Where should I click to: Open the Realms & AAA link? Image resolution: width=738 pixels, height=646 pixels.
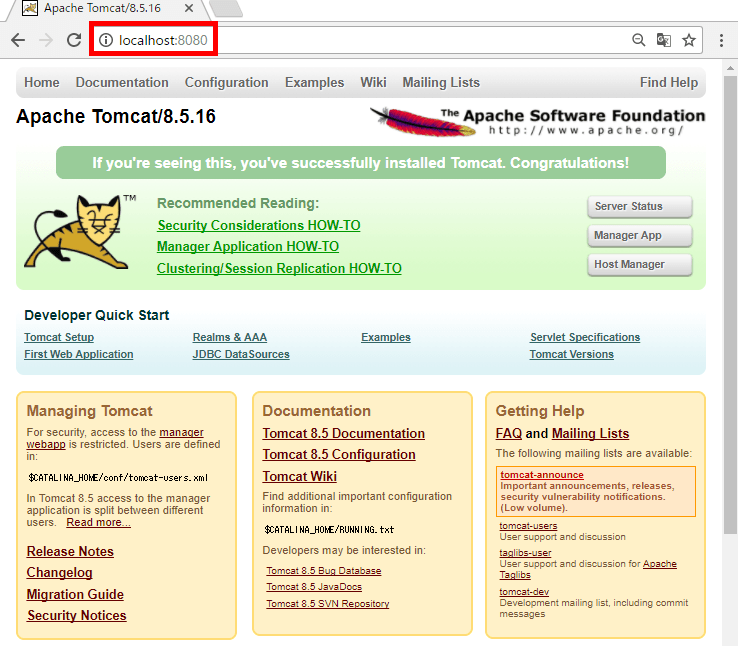tap(230, 337)
